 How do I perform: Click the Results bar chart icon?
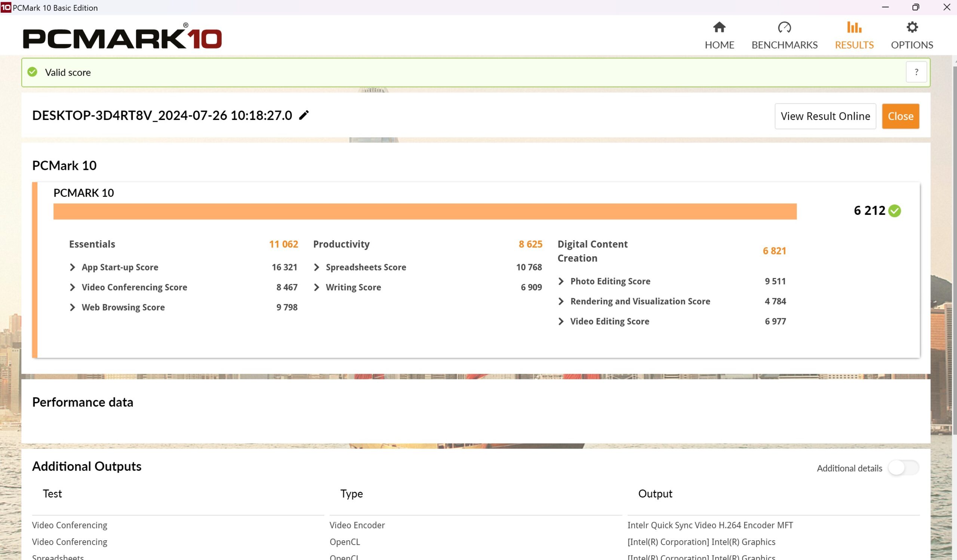coord(854,27)
